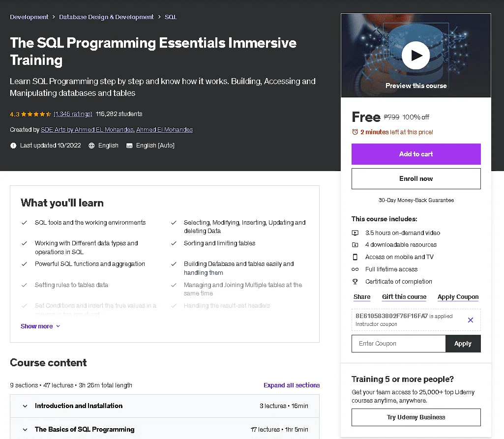504x439 pixels.
Task: Click the alarm clock icon beside time left
Action: (355, 132)
